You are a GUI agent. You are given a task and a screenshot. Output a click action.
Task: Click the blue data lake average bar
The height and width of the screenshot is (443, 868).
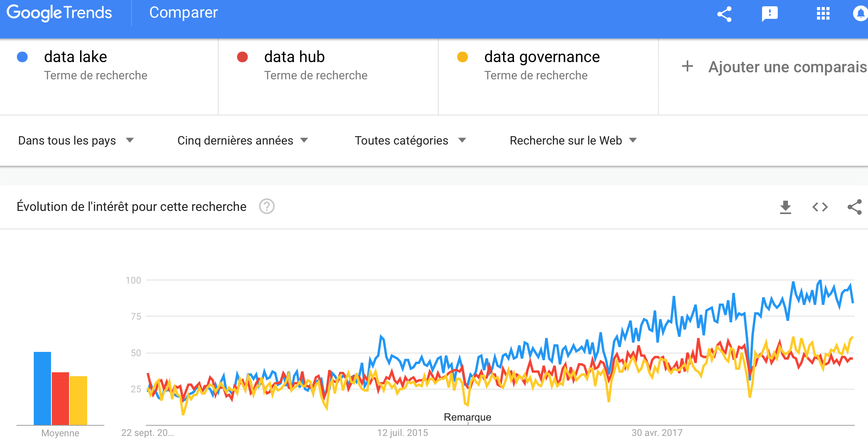(42, 388)
